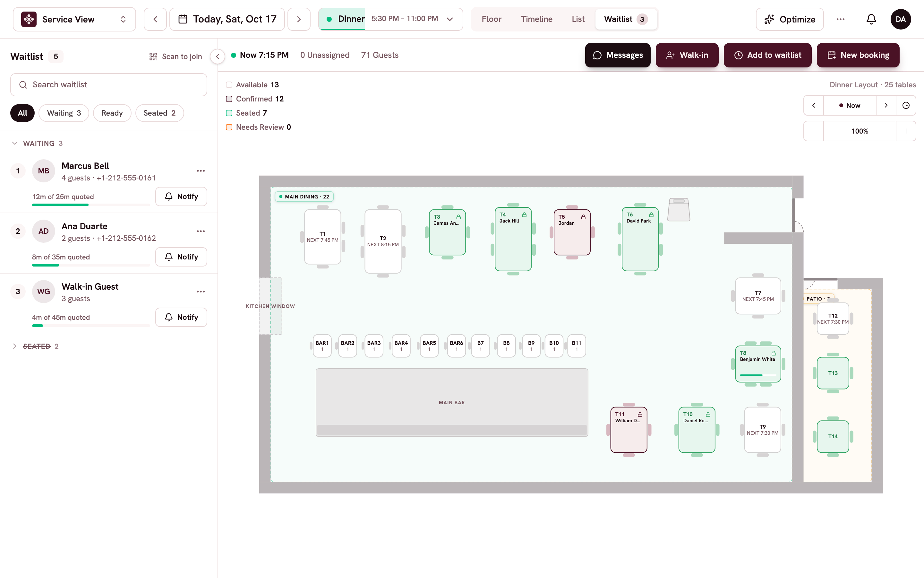The image size is (924, 578).
Task: Toggle the Seated status filter
Action: point(246,113)
